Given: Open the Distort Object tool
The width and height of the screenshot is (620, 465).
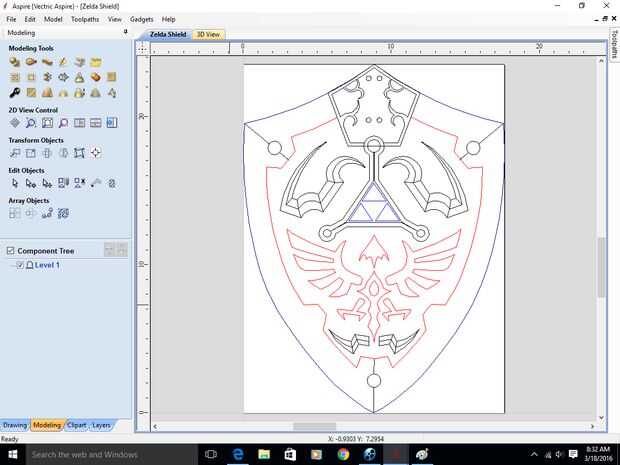Looking at the screenshot, I should click(x=79, y=153).
